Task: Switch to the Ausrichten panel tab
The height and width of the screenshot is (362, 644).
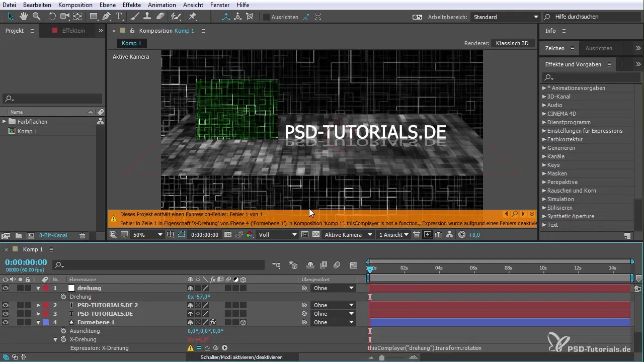Action: pyautogui.click(x=599, y=48)
